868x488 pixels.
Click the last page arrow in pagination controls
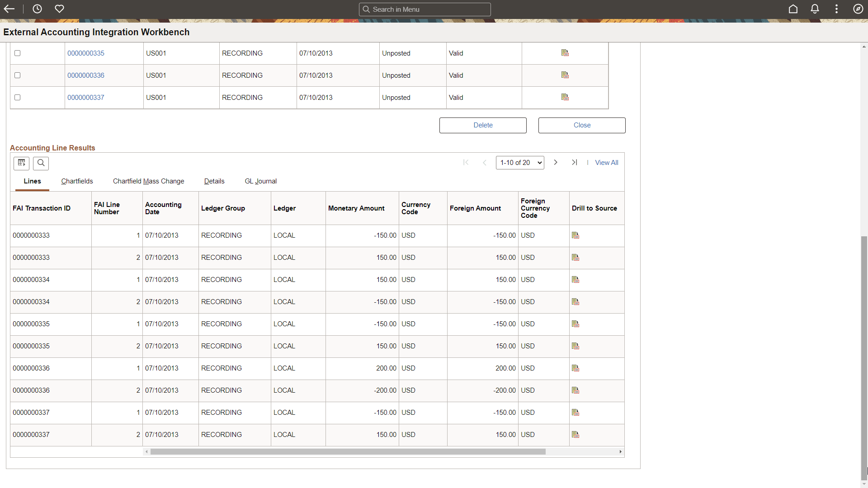(x=575, y=162)
